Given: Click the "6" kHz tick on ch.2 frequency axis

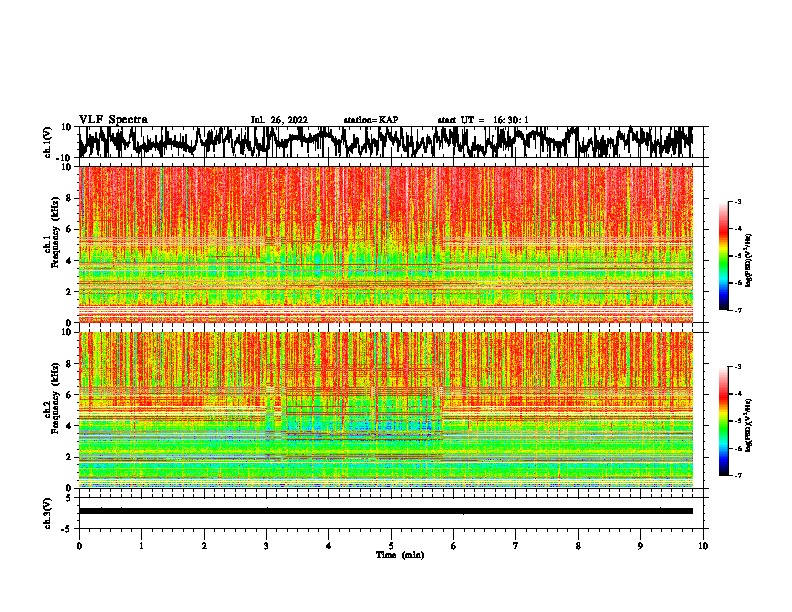Looking at the screenshot, I should (x=69, y=395).
